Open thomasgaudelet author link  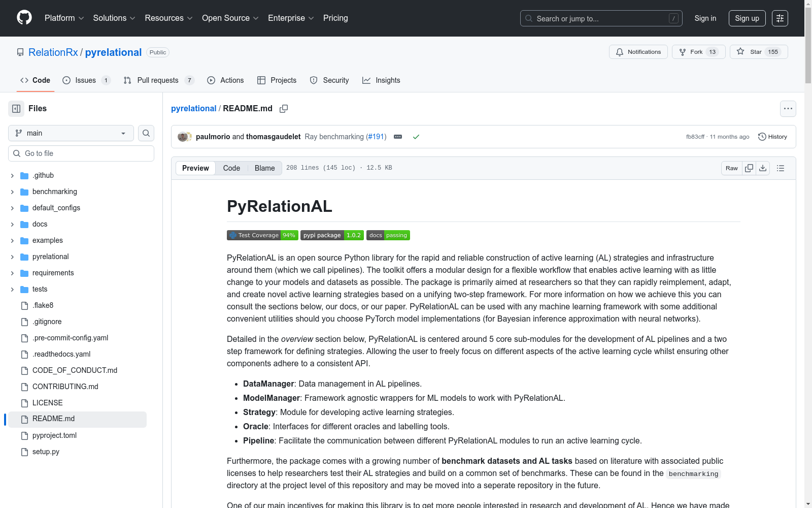pyautogui.click(x=273, y=137)
